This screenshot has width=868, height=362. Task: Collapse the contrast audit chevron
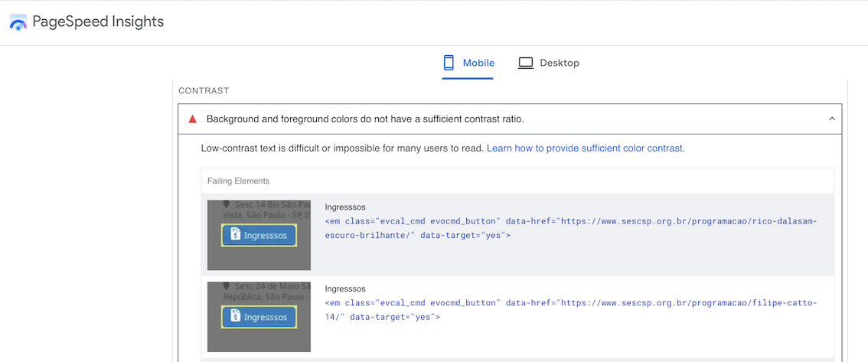tap(831, 119)
